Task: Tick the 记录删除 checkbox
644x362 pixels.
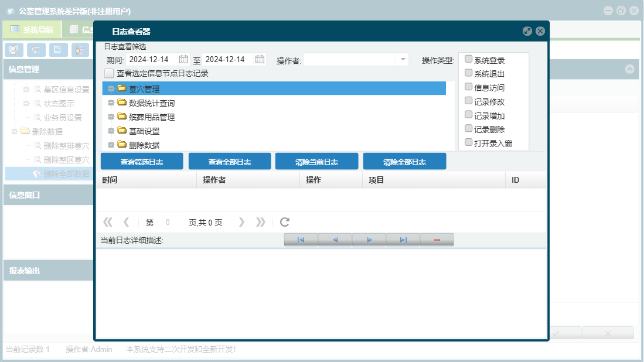Action: (468, 128)
